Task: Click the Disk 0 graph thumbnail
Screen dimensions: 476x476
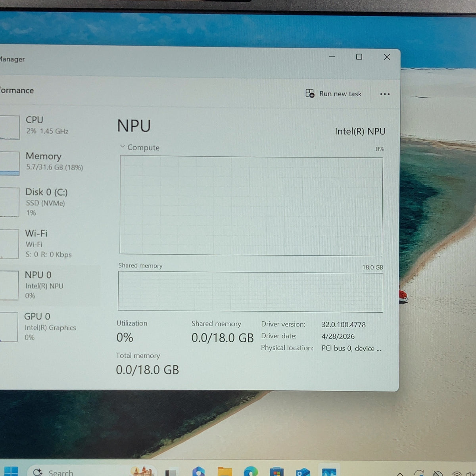Action: [10, 202]
